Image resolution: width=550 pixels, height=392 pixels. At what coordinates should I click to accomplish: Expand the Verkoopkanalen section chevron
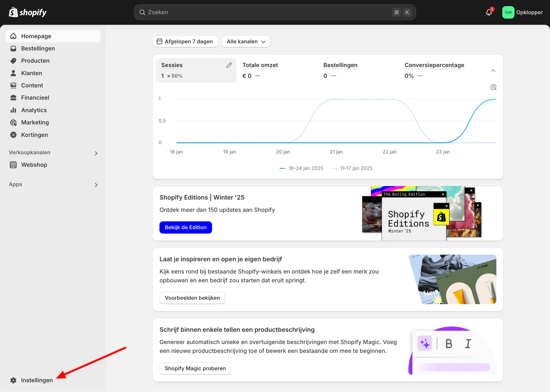point(96,153)
